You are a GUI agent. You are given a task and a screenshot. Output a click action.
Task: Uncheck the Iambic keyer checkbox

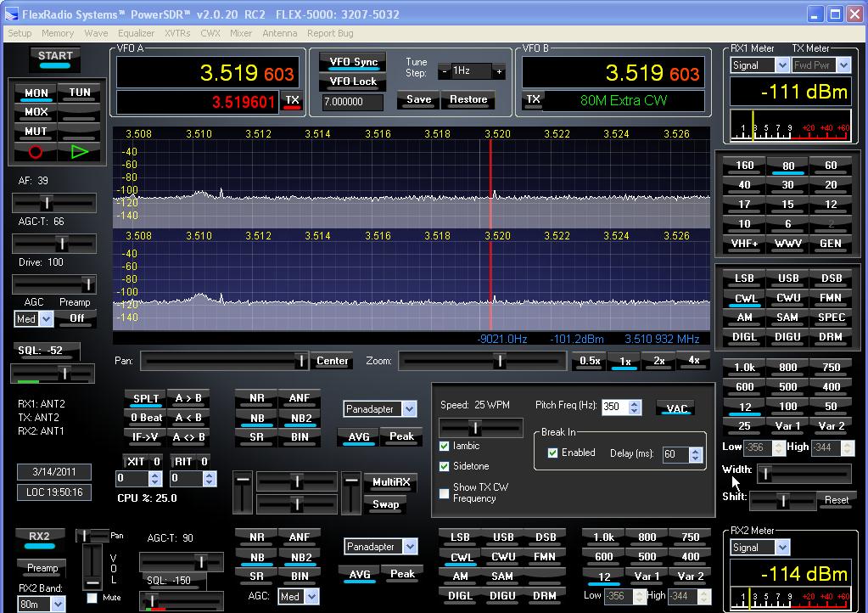pyautogui.click(x=444, y=446)
